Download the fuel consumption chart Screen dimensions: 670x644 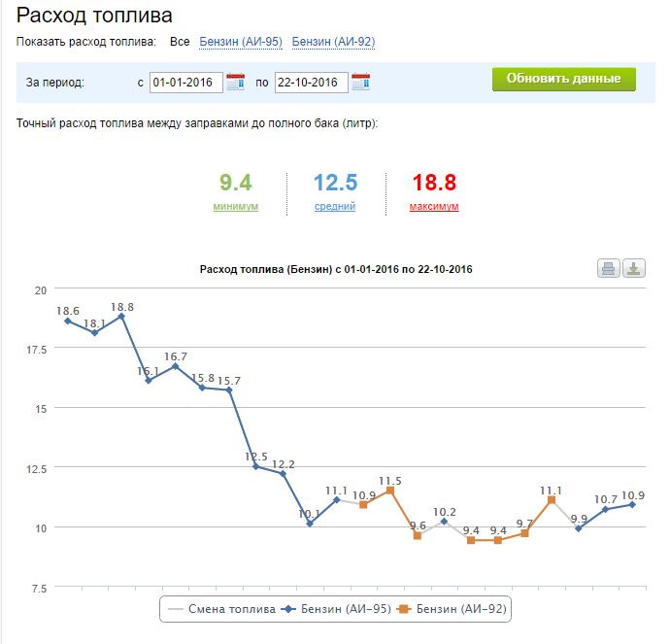634,269
